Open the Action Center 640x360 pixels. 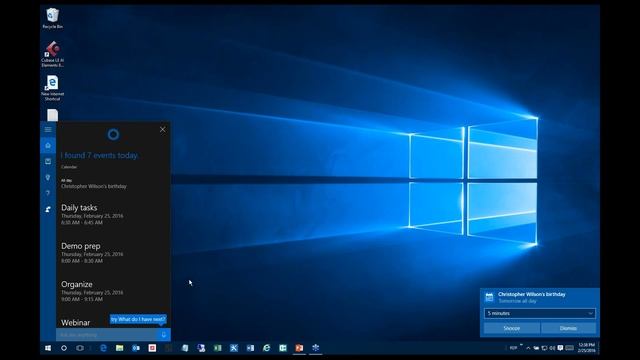tap(560, 348)
